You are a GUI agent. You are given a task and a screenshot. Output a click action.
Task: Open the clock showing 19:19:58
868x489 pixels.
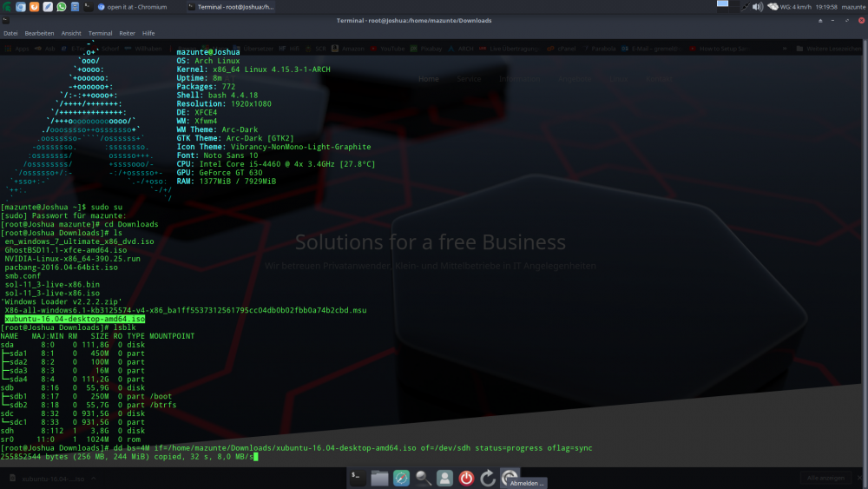(x=826, y=7)
